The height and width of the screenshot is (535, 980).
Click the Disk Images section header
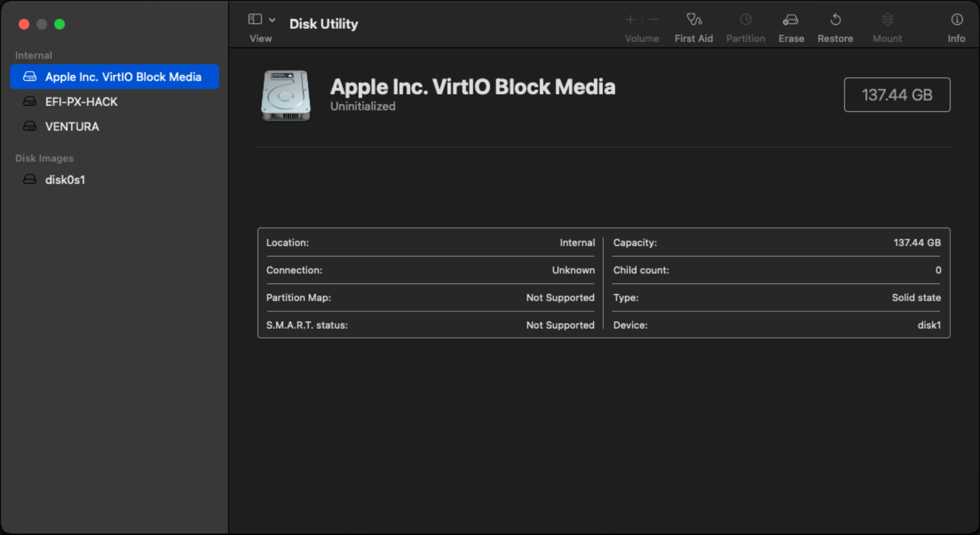[44, 158]
